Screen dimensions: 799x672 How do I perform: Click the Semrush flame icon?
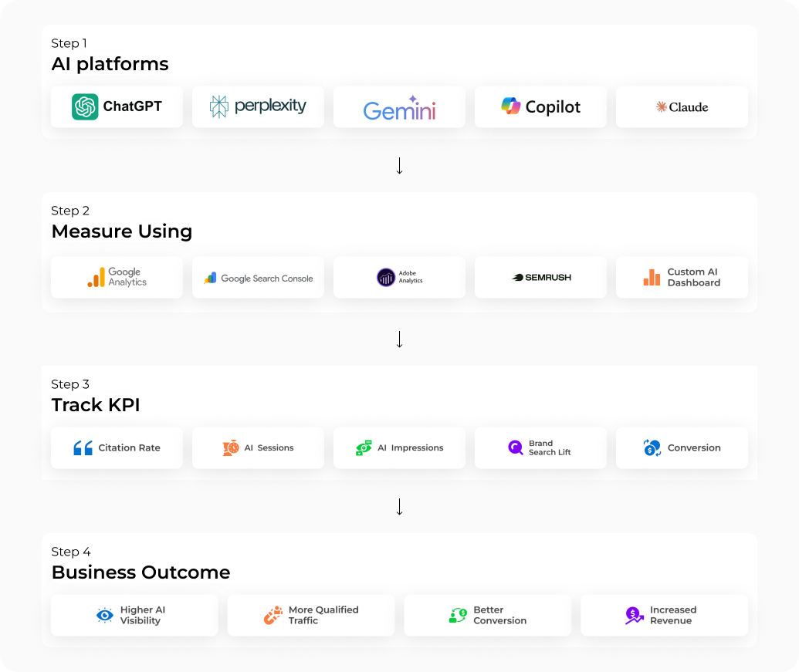tap(518, 278)
